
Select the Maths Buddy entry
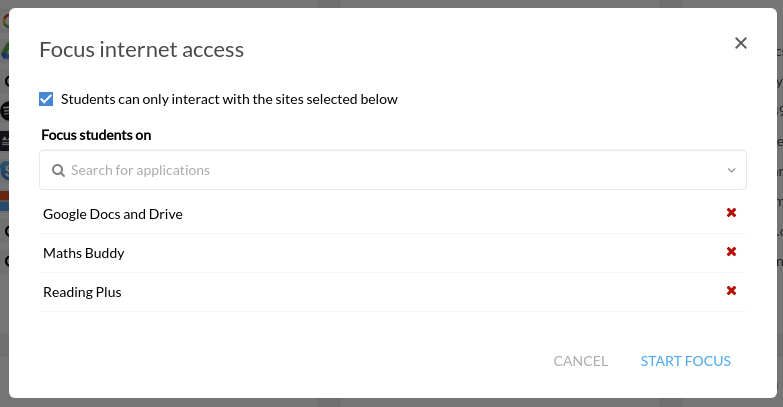(x=84, y=253)
